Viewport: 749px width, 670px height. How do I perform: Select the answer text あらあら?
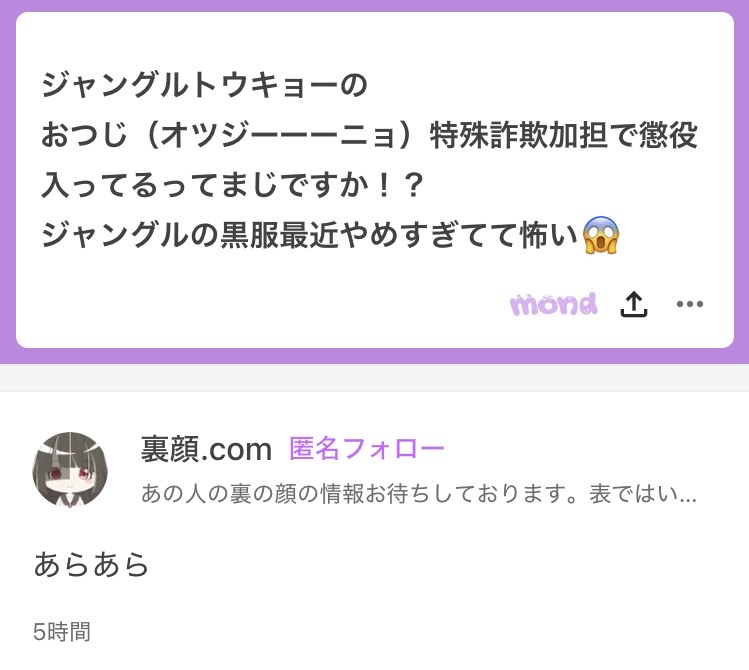91,564
